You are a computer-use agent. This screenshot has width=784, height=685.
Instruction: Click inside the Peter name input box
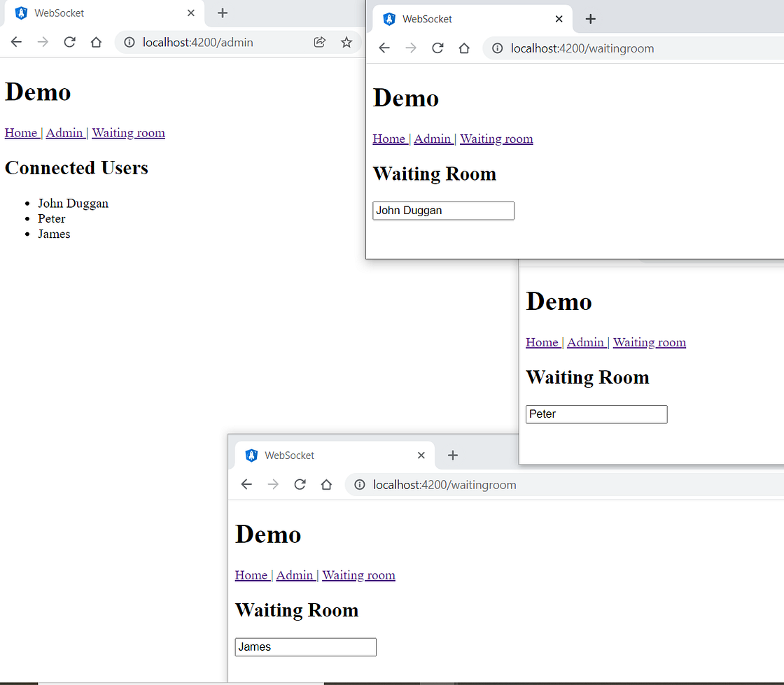pos(596,414)
